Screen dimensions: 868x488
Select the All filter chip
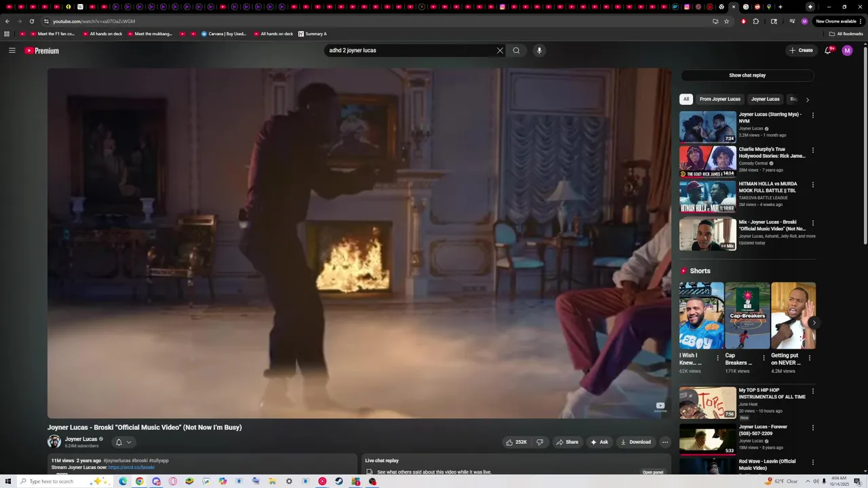(686, 99)
